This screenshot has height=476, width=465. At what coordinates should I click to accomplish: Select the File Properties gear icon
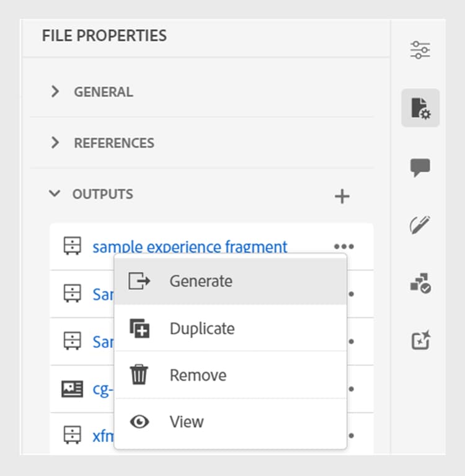420,108
